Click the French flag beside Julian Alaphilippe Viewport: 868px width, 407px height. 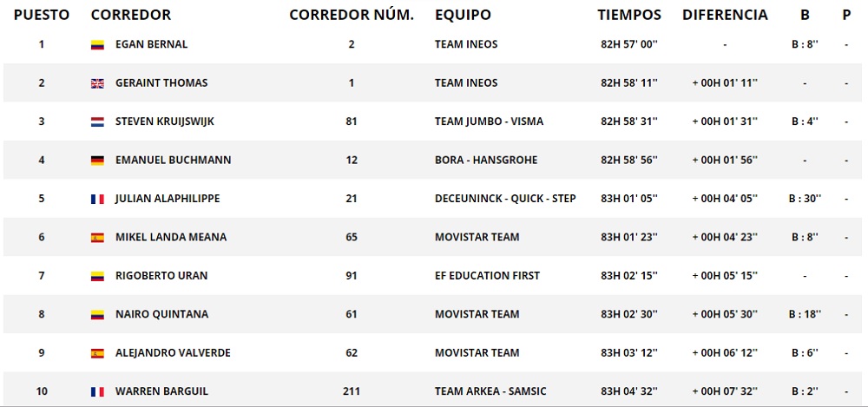pyautogui.click(x=97, y=199)
